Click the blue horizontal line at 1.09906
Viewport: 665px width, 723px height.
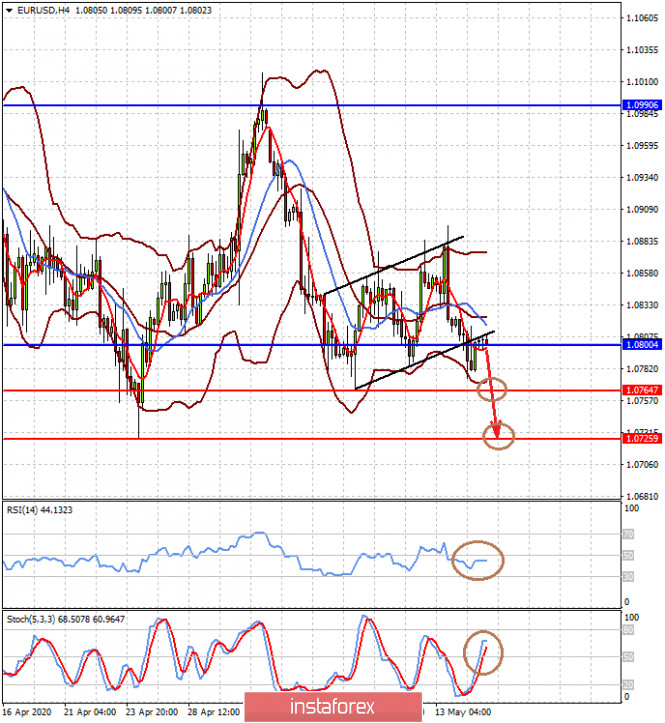click(x=312, y=106)
